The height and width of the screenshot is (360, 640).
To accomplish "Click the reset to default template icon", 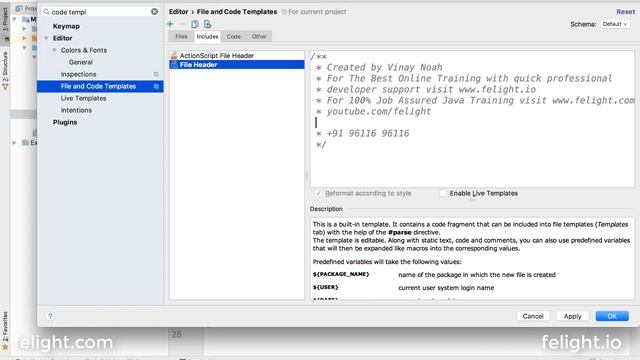I will point(207,24).
